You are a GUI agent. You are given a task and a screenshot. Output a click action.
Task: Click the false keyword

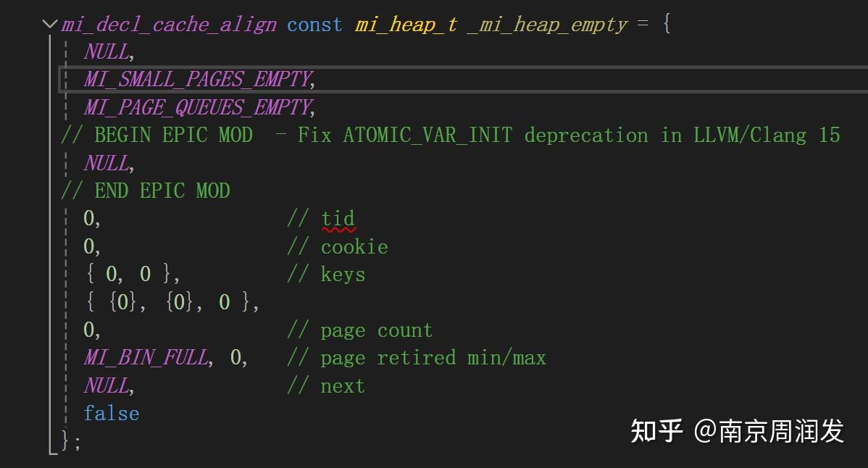tap(111, 413)
